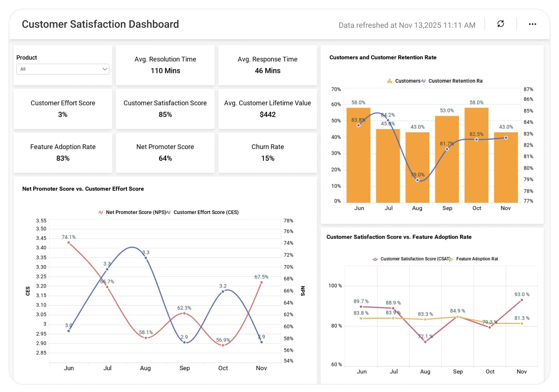The height and width of the screenshot is (392, 559).
Task: Click the Feature Adoption Rate 83% card
Action: [63, 153]
